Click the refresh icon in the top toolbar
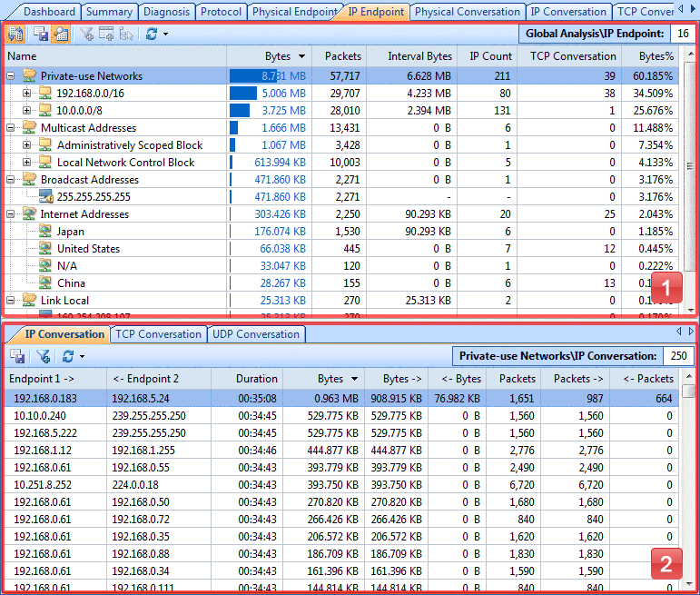 tap(151, 34)
